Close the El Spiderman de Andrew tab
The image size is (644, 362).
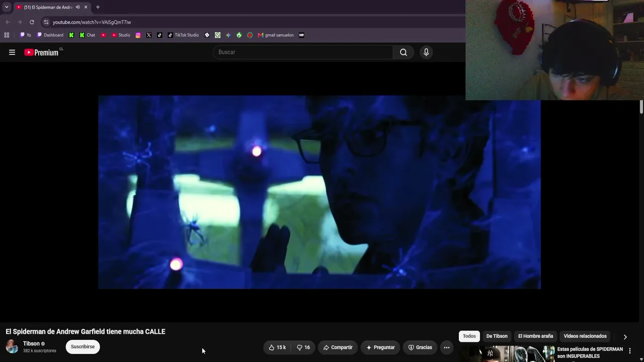pos(86,7)
